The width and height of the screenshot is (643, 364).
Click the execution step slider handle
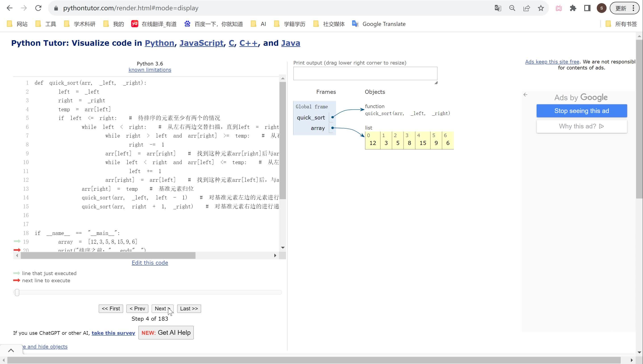click(17, 292)
